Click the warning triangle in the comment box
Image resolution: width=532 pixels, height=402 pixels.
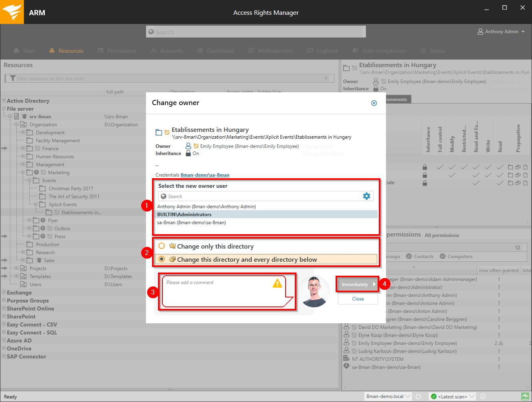click(x=277, y=283)
